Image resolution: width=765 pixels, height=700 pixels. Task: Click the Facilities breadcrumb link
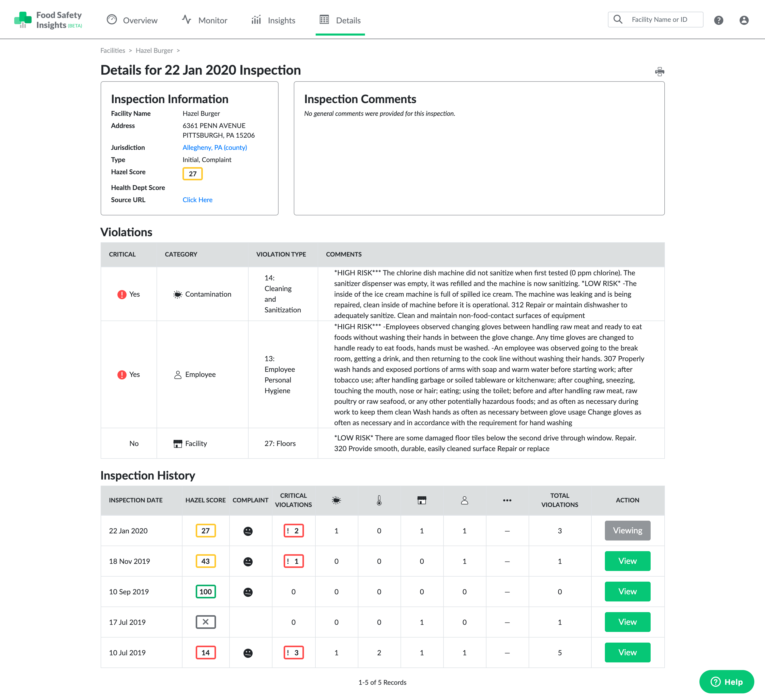coord(112,50)
